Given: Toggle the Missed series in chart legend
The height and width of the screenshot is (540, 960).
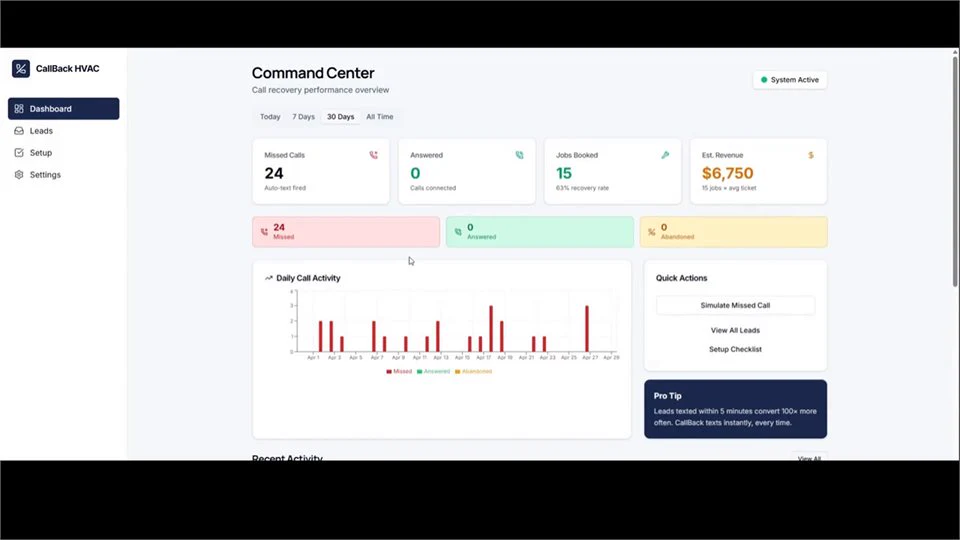Looking at the screenshot, I should pos(399,372).
